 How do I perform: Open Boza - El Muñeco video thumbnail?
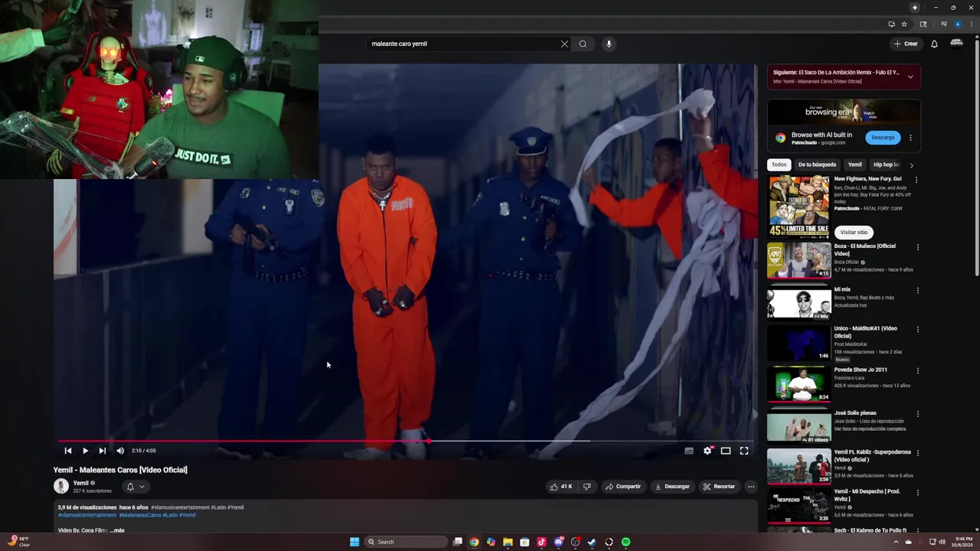(x=799, y=260)
